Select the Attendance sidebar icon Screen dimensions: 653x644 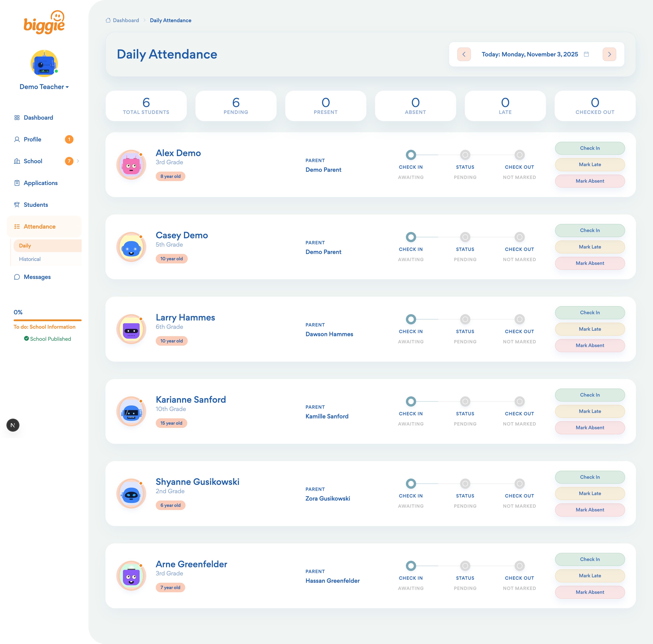[17, 226]
